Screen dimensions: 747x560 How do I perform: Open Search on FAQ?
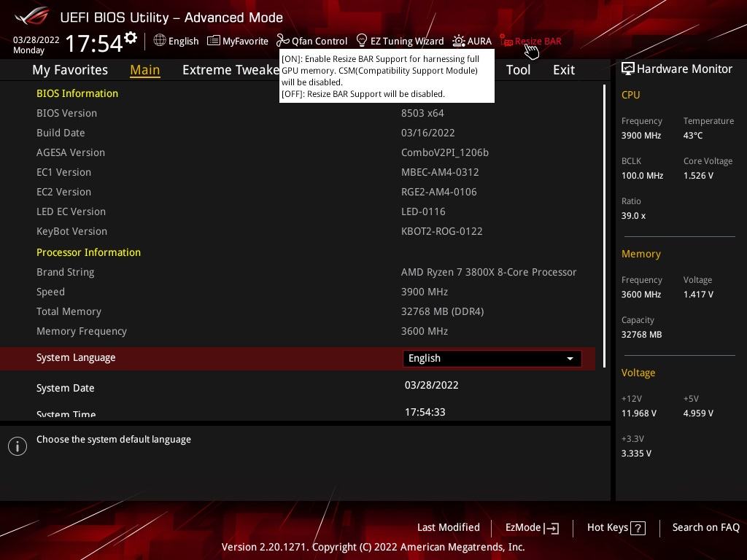[x=705, y=527]
